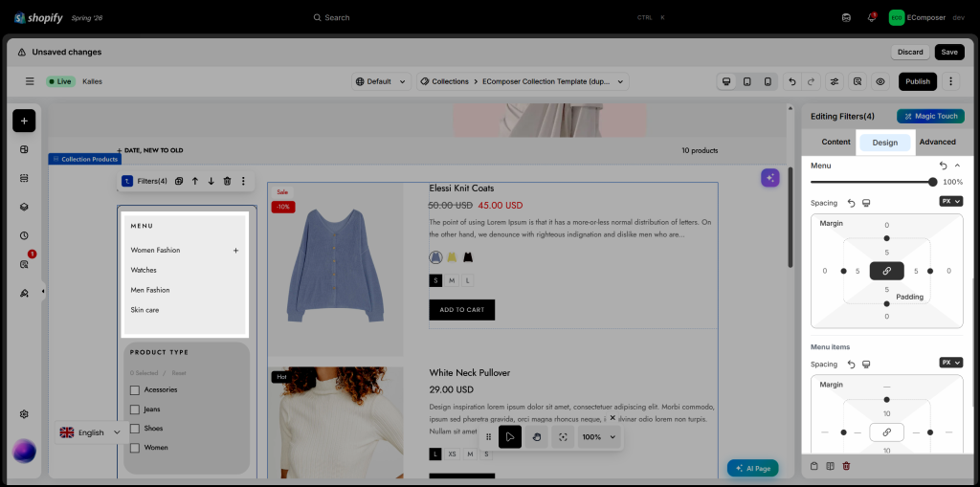The height and width of the screenshot is (487, 980).
Task: Click the copy icon in panel footer
Action: tap(813, 466)
